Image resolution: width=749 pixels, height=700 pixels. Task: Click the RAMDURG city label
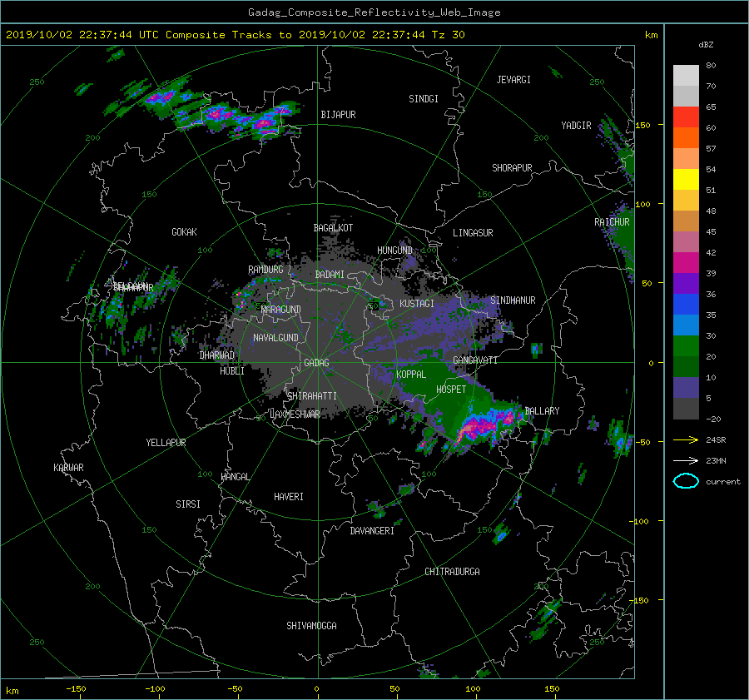[265, 270]
